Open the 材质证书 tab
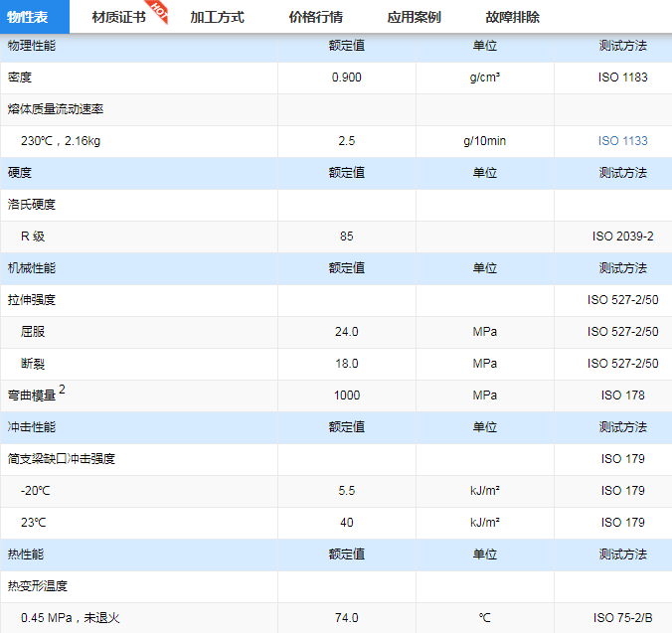 tap(118, 17)
